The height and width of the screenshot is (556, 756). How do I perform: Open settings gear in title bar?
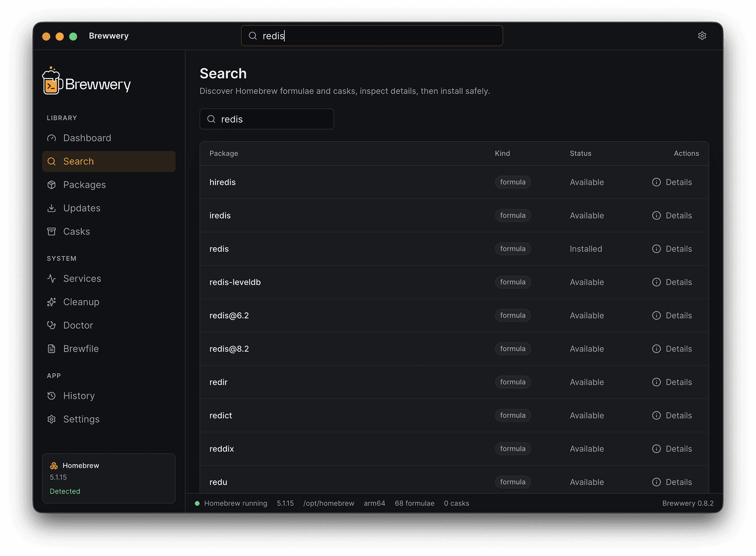click(702, 36)
